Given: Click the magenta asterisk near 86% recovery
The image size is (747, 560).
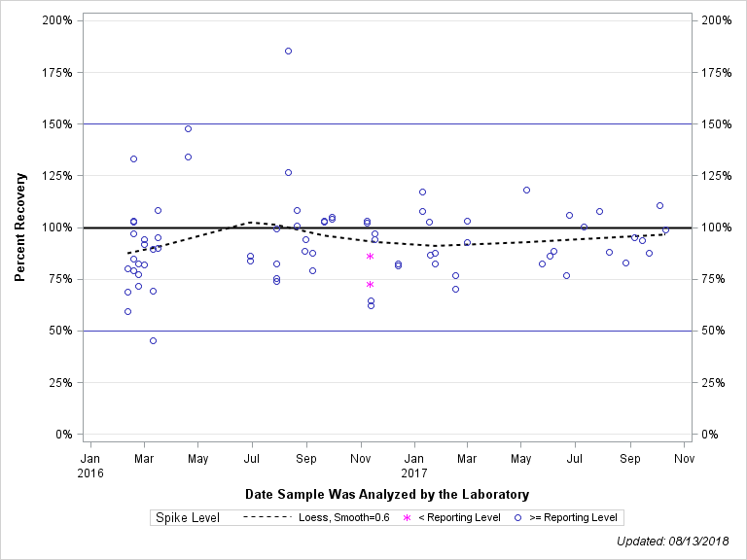Looking at the screenshot, I should click(371, 257).
